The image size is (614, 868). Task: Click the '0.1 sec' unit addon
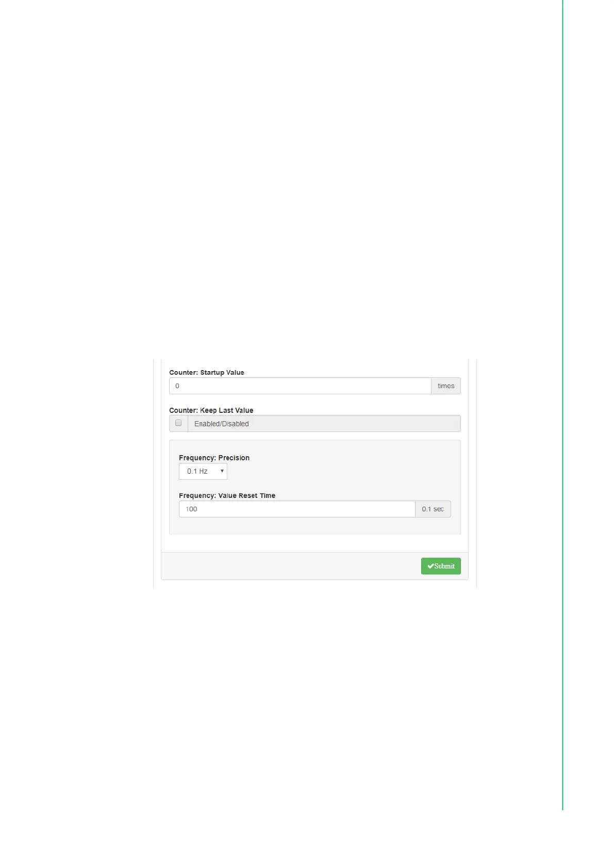coord(433,509)
